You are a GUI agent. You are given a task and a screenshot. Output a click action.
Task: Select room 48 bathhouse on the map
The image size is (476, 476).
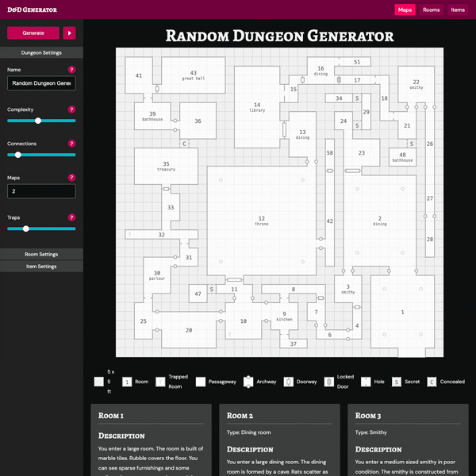coord(402,157)
